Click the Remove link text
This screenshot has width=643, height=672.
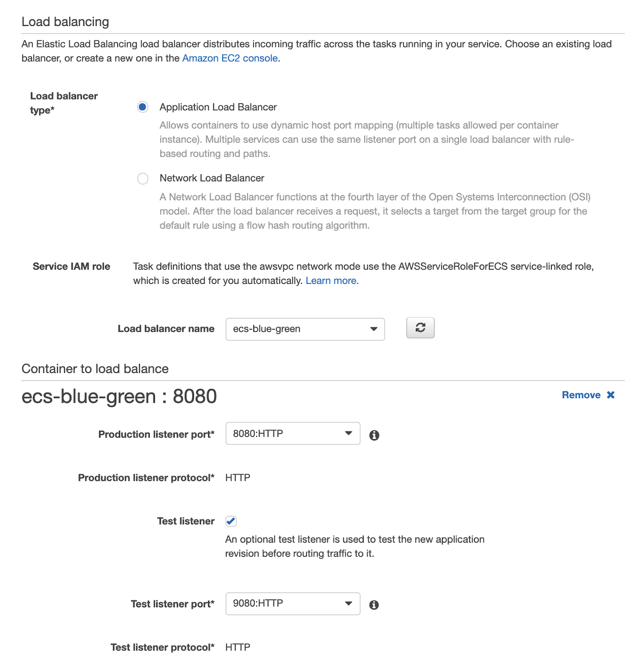[581, 395]
